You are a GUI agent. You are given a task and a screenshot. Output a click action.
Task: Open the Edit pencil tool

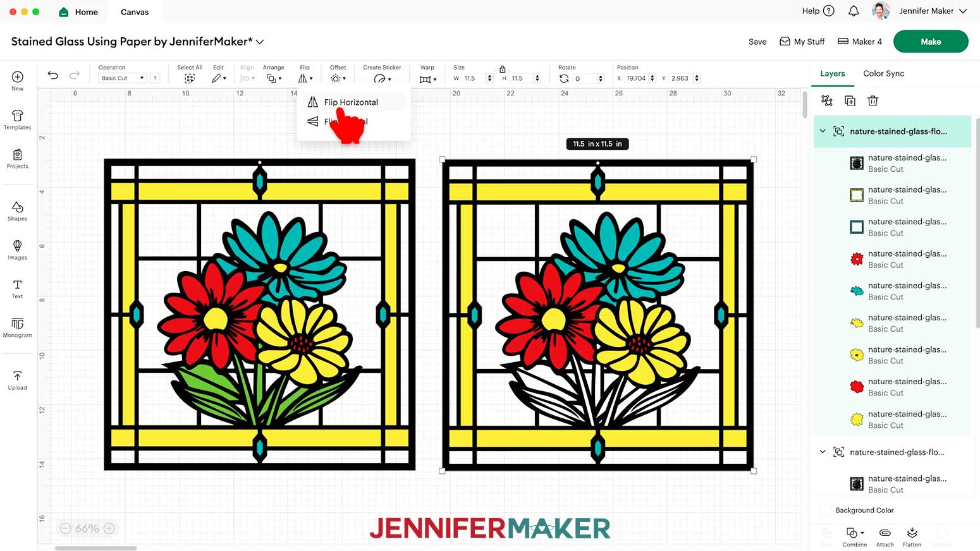point(218,78)
